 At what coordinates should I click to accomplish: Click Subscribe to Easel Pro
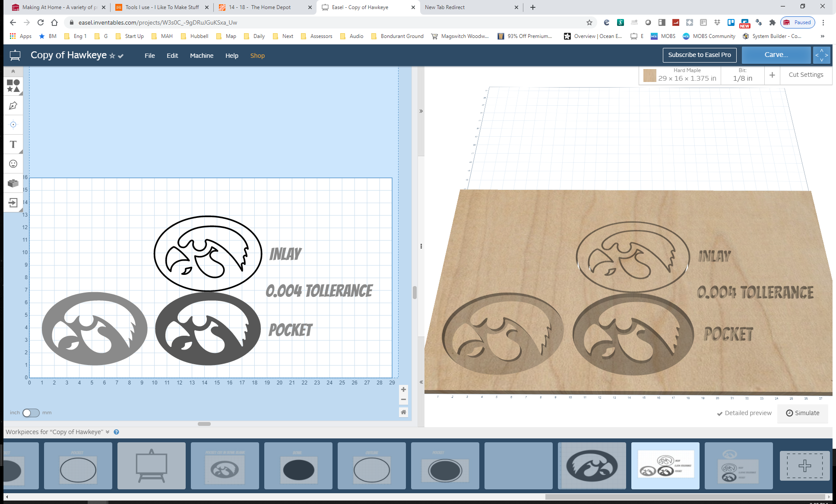pyautogui.click(x=700, y=55)
